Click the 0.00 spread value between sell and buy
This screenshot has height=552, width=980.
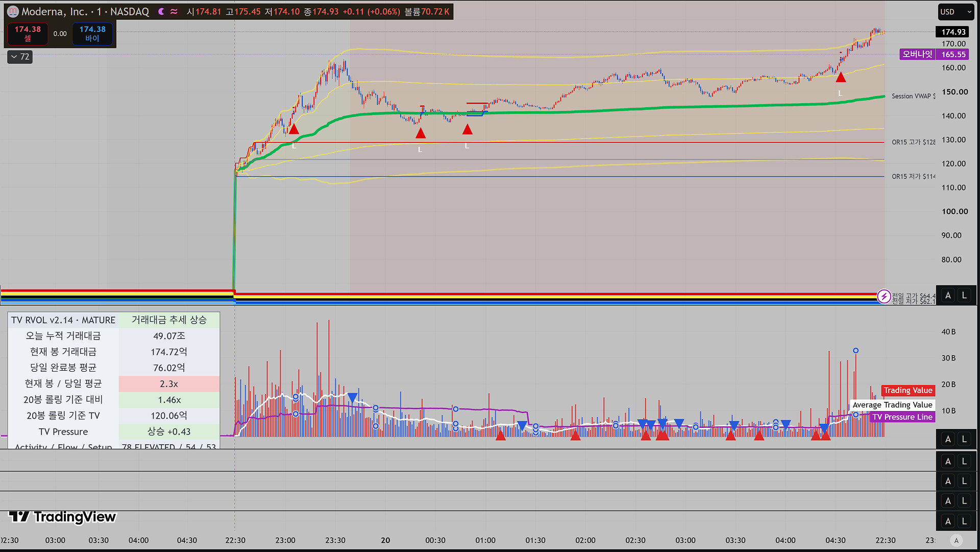pyautogui.click(x=60, y=34)
